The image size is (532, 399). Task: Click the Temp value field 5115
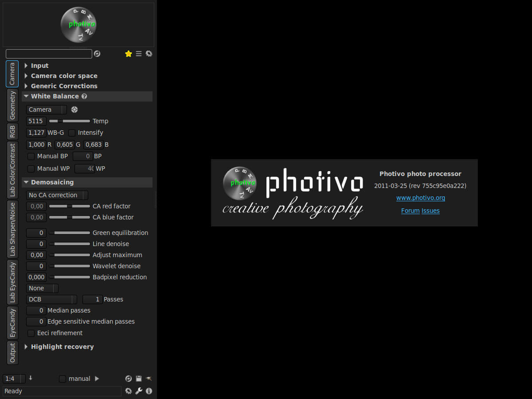pyautogui.click(x=36, y=121)
